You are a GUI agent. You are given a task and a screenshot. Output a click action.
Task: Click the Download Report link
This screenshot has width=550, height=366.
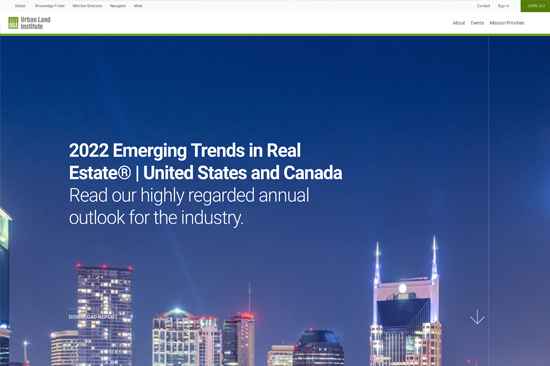coord(93,317)
